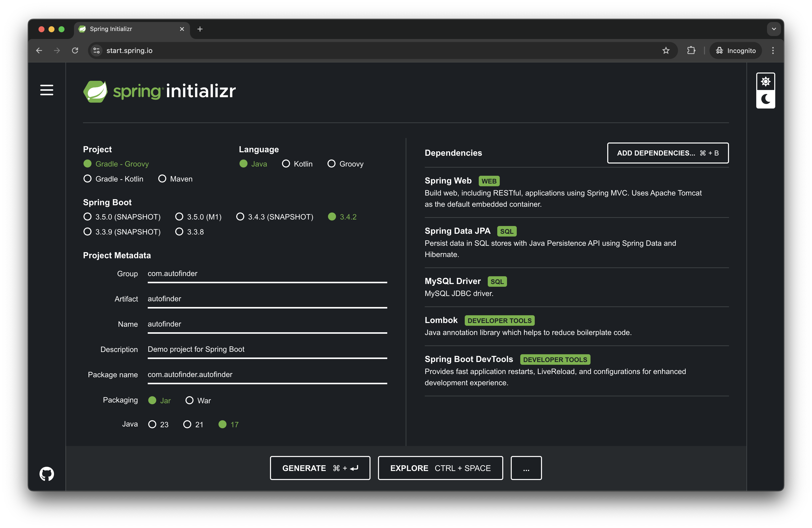Screen dimensions: 812x528
Task: Select War packaging
Action: [x=198, y=400]
